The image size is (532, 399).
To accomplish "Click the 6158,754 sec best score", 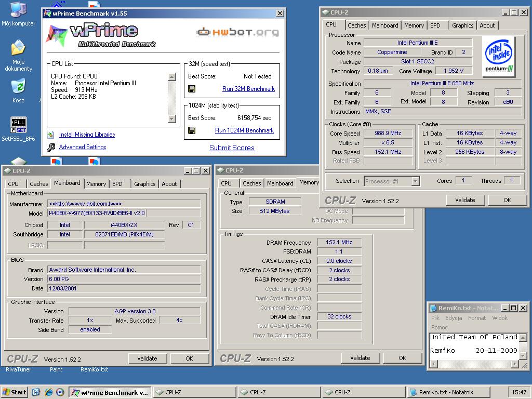I will coord(255,118).
